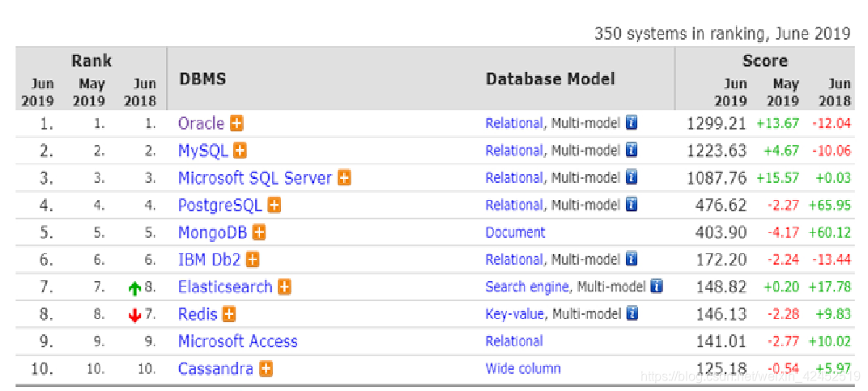Viewport: 868px width, 391px height.
Task: Select the +65.95 score change
Action: pyautogui.click(x=830, y=206)
